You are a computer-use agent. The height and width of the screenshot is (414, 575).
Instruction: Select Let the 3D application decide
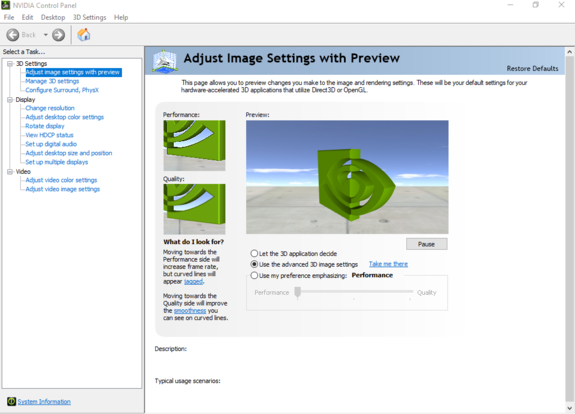pos(254,253)
